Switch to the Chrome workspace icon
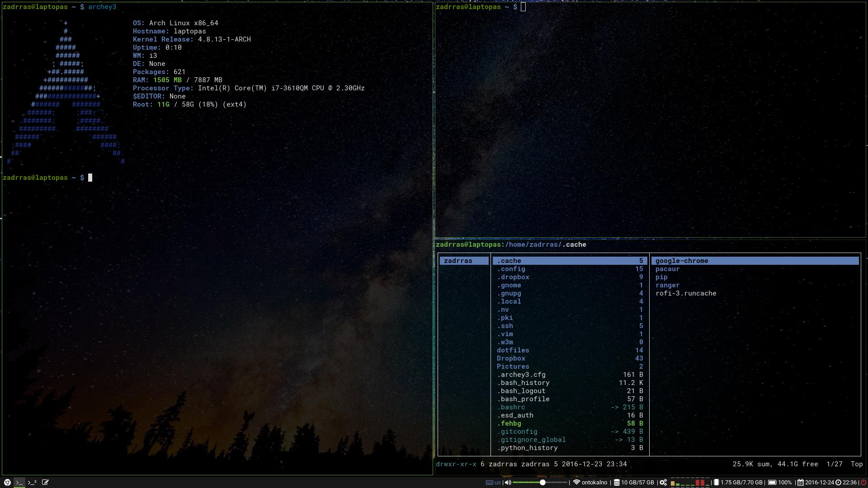This screenshot has height=488, width=868. coord(7,482)
